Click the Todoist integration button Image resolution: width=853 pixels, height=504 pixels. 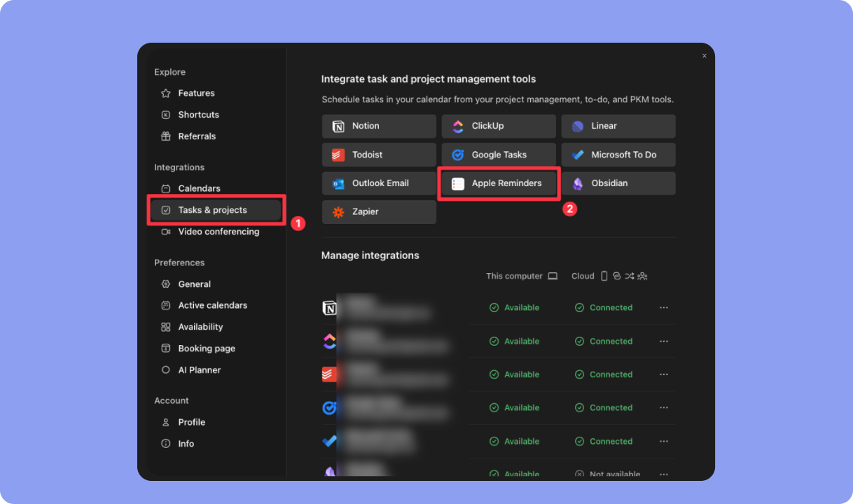pyautogui.click(x=379, y=155)
